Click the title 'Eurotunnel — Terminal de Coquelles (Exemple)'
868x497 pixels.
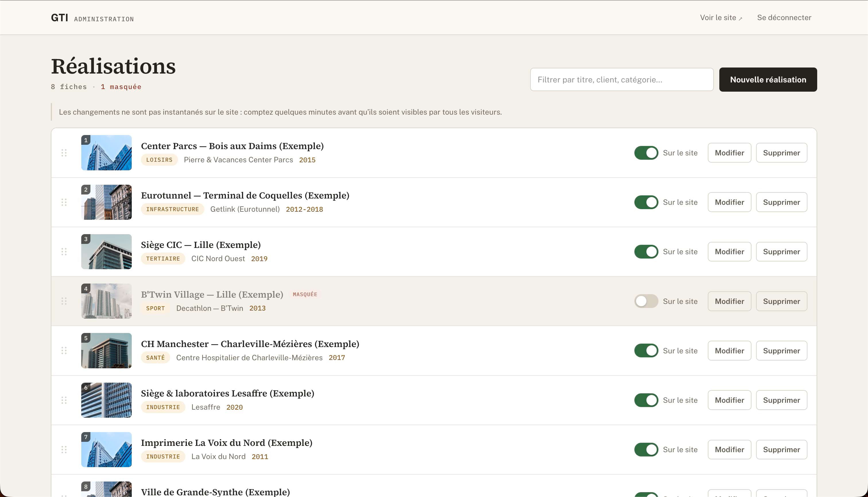pyautogui.click(x=245, y=196)
